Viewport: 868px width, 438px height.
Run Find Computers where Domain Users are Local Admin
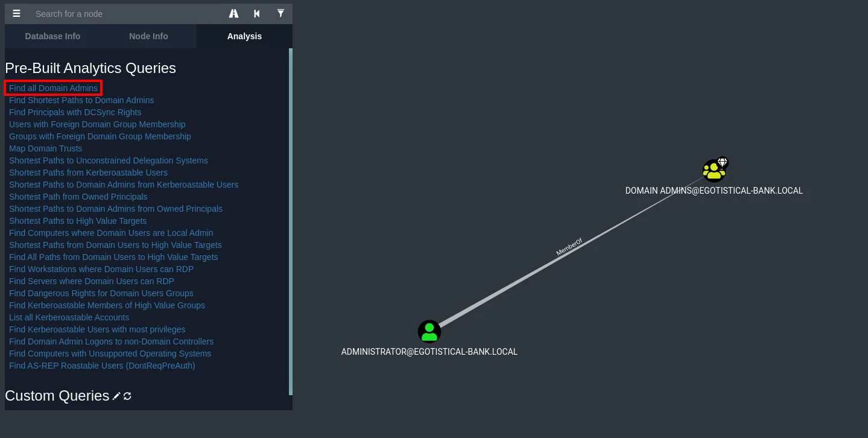(111, 233)
